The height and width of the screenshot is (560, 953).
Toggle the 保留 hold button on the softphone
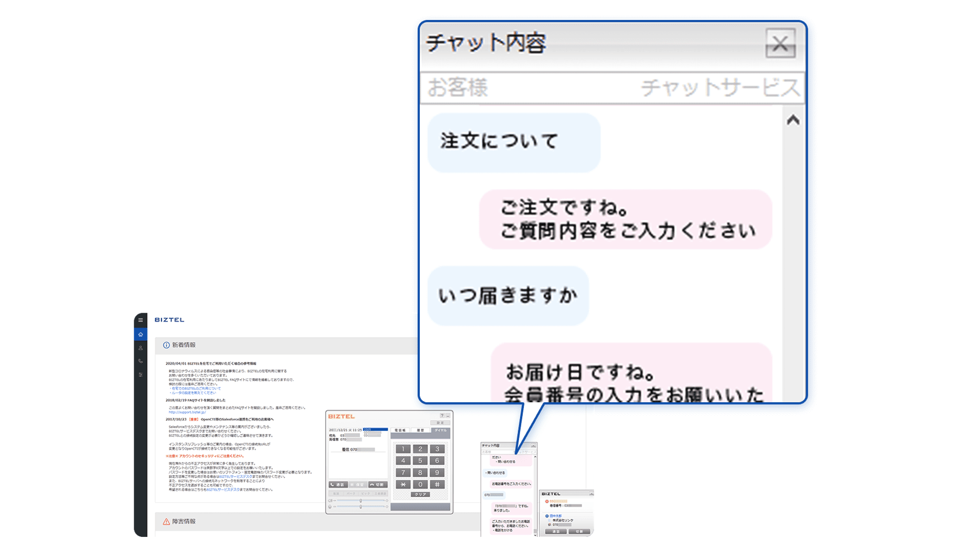pos(358,484)
